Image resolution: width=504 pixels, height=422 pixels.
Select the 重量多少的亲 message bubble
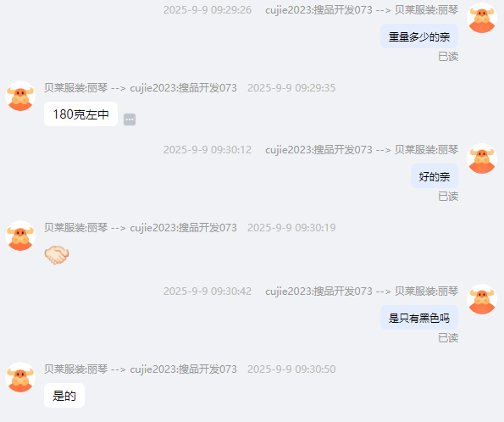[x=419, y=36]
